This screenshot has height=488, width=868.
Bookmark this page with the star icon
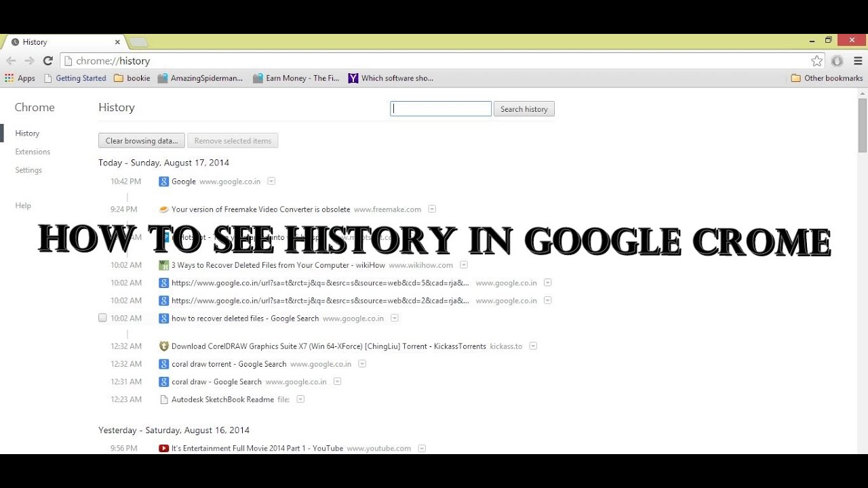coord(816,61)
